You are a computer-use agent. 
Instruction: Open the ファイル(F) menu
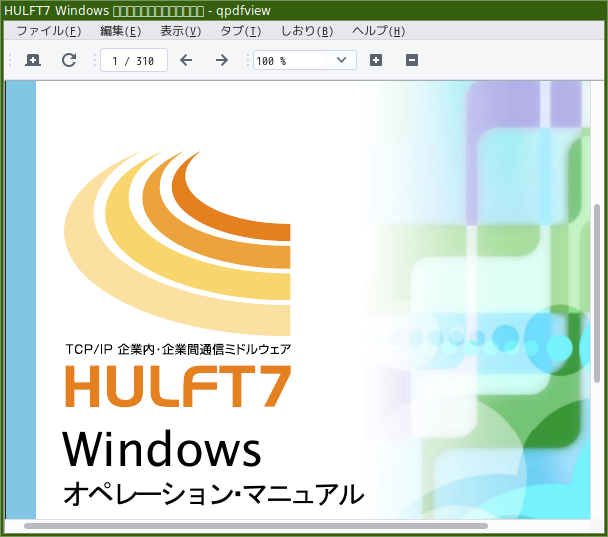(x=49, y=31)
